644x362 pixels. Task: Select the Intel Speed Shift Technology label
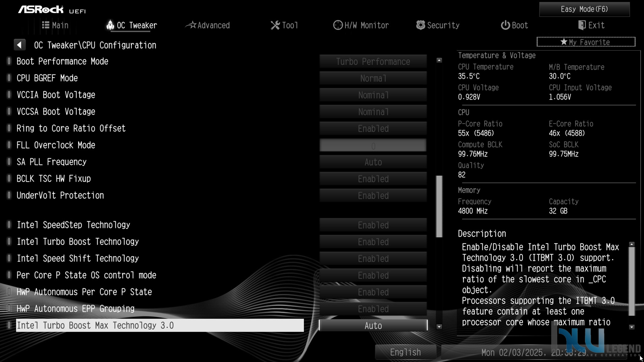(78, 259)
